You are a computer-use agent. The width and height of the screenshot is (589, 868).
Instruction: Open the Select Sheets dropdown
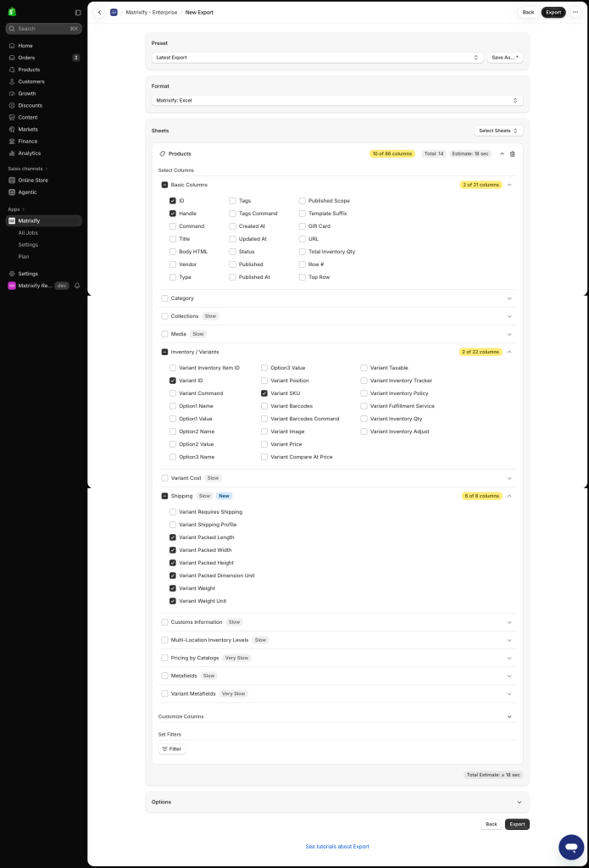498,131
